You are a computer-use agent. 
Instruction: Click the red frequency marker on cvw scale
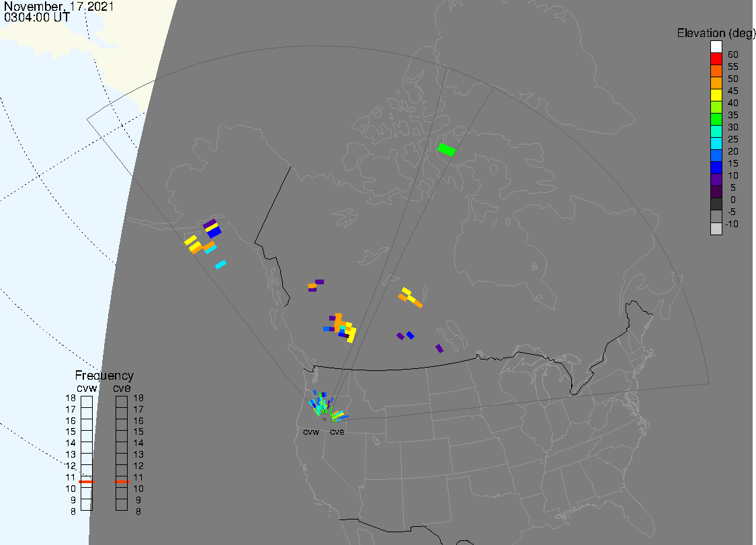[87, 482]
